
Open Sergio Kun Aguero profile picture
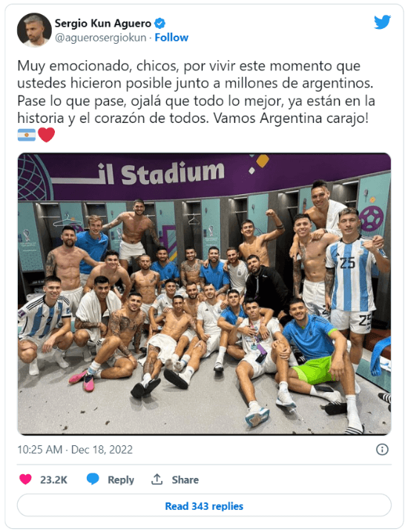[x=34, y=30]
